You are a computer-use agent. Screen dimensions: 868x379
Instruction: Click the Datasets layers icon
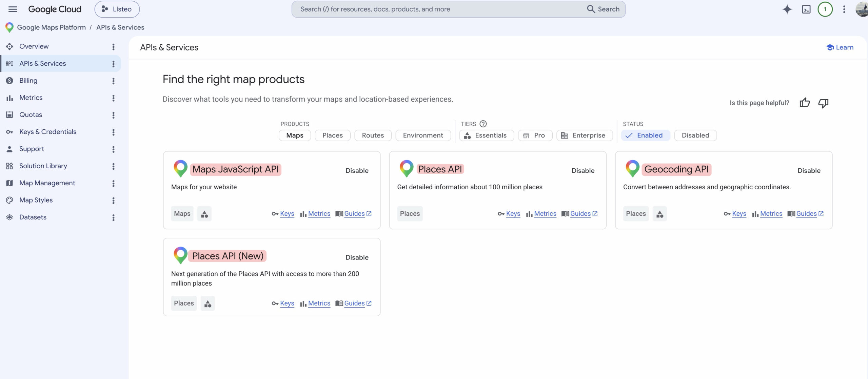coord(9,217)
